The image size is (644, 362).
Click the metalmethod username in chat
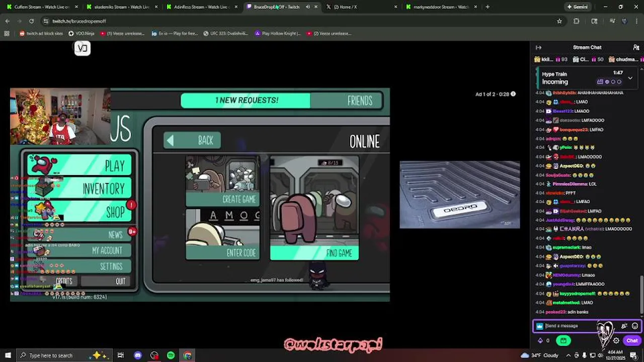[x=566, y=303]
